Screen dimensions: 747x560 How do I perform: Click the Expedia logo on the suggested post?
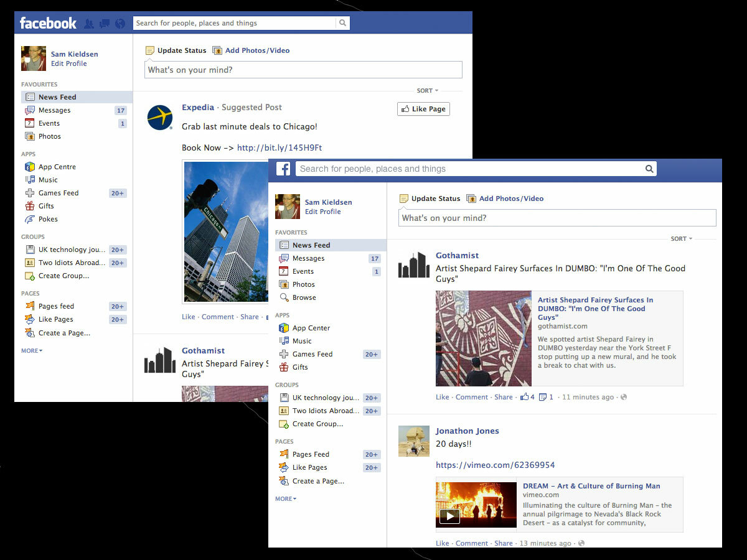coord(159,118)
